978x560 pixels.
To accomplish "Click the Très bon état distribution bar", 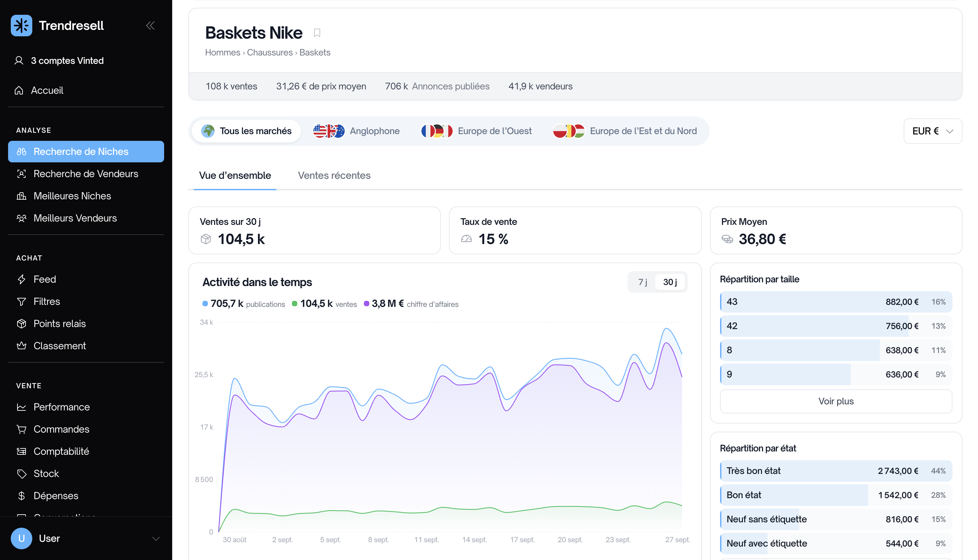I will tap(836, 471).
